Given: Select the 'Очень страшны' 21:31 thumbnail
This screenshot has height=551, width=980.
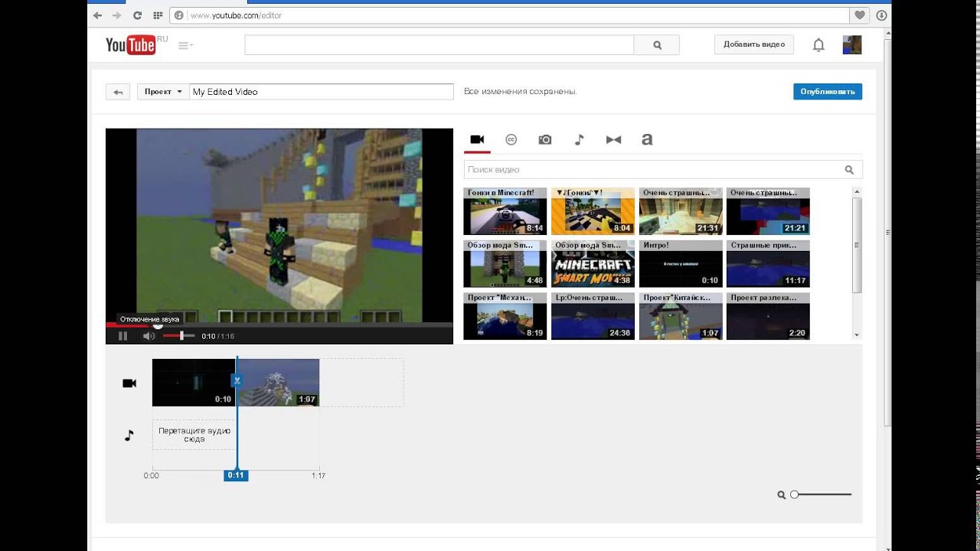Looking at the screenshot, I should 681,211.
